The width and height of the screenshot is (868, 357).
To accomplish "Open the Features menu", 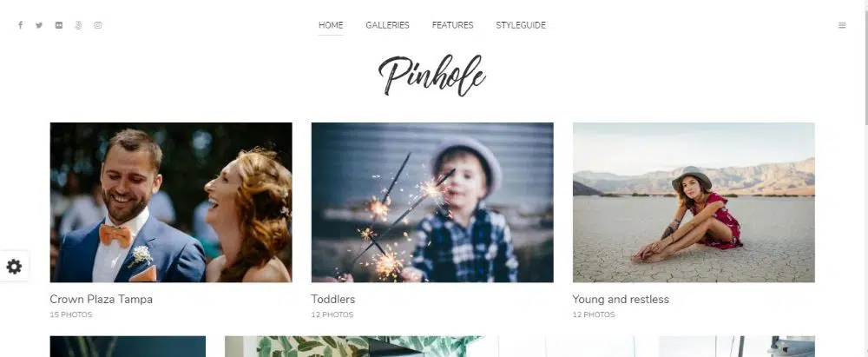I will [453, 25].
